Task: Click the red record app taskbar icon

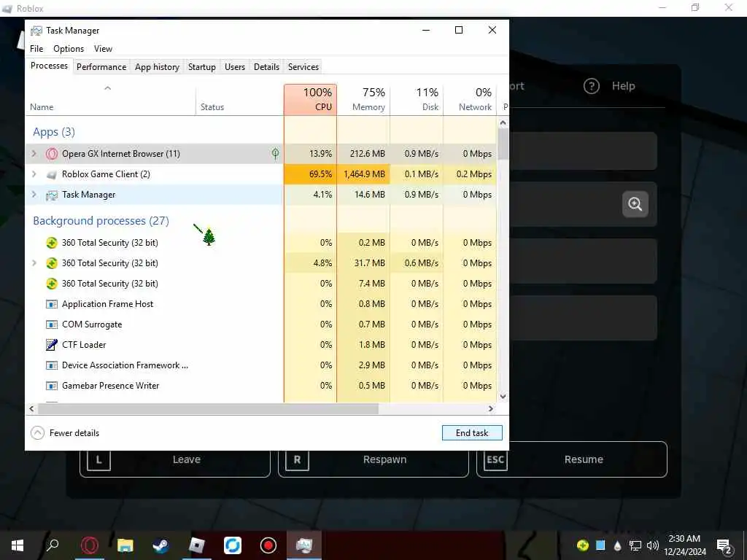Action: (x=268, y=545)
